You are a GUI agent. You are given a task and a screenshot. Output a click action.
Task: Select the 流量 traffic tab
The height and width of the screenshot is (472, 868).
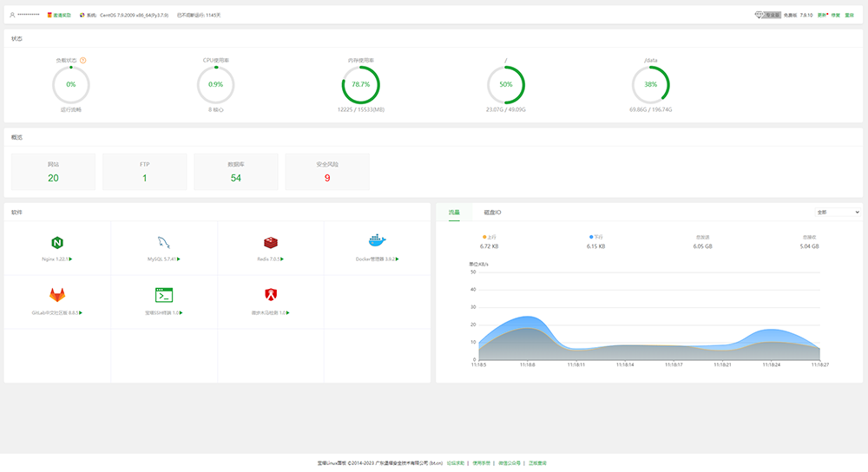[454, 213]
